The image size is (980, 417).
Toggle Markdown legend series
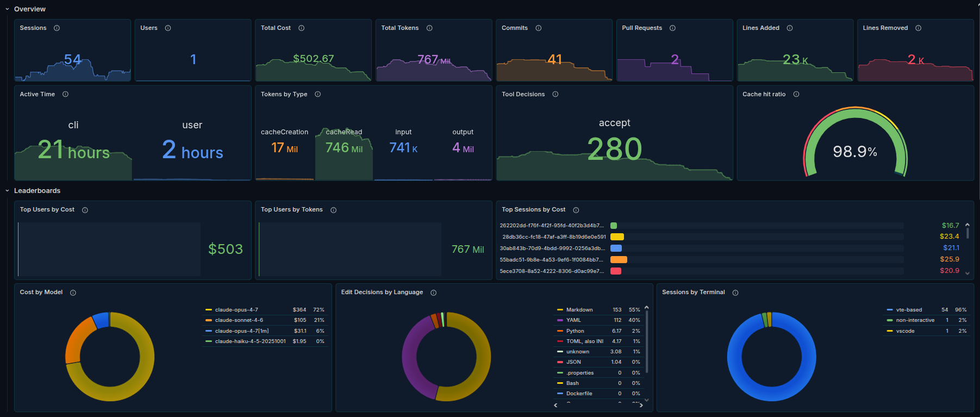579,310
